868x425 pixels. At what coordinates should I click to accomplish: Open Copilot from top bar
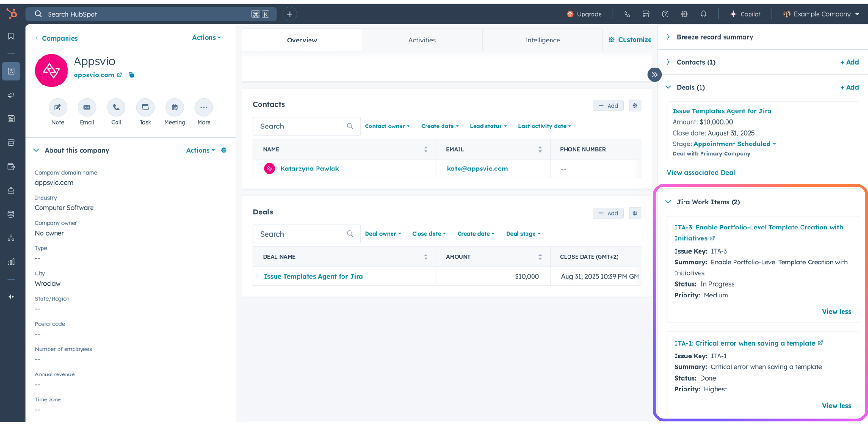(x=745, y=14)
